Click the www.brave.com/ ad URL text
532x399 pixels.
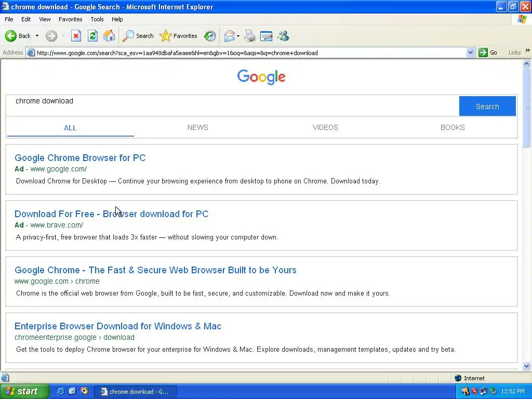57,225
